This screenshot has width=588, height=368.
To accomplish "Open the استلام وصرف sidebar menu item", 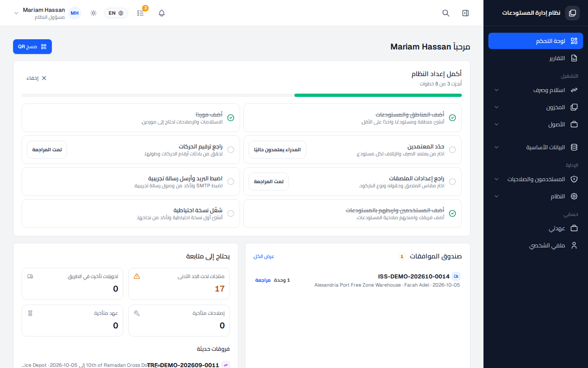I will (x=536, y=90).
